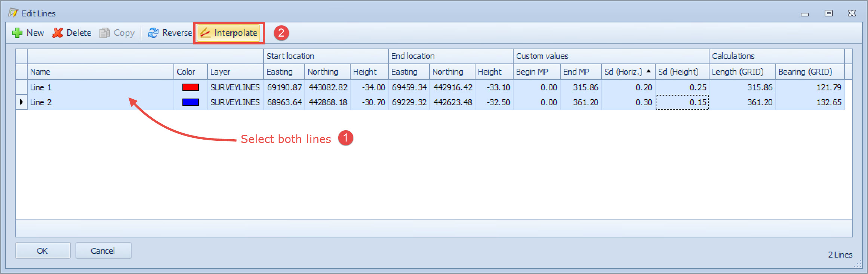Screen dimensions: 868x274
Task: Maximize the Edit Lines window
Action: click(x=828, y=13)
